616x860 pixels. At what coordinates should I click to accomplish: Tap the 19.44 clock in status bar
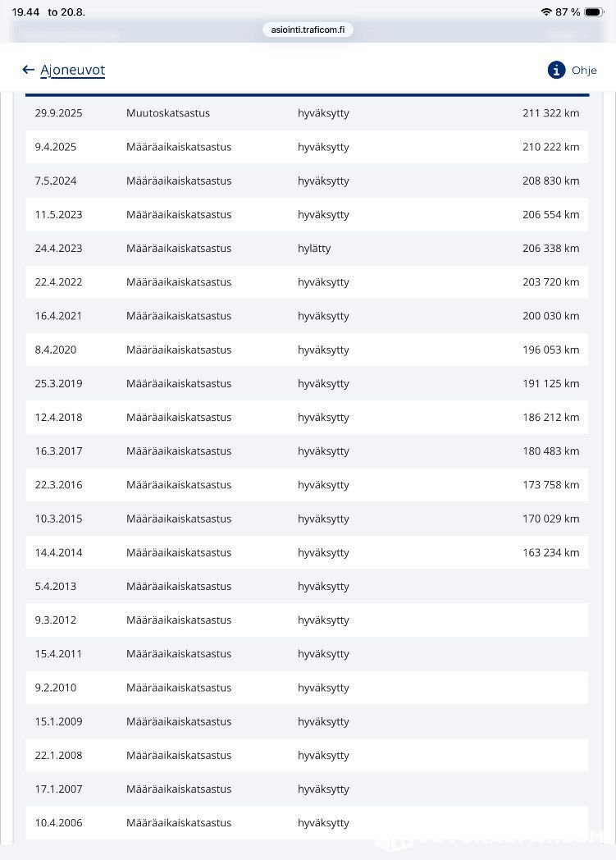click(x=25, y=11)
